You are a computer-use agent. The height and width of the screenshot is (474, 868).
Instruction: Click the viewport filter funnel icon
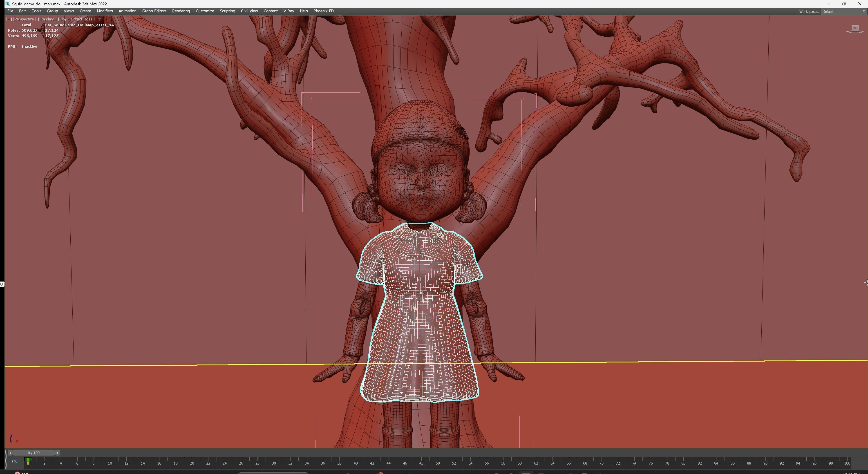click(x=100, y=19)
